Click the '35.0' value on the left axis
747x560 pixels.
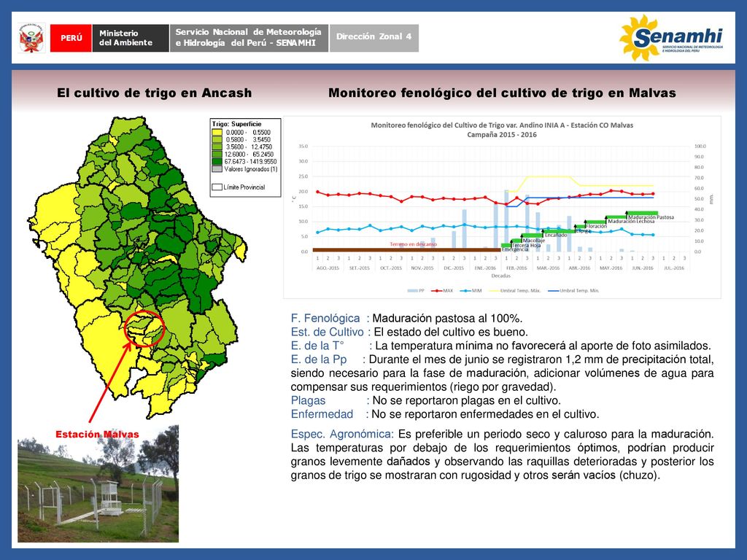point(303,146)
